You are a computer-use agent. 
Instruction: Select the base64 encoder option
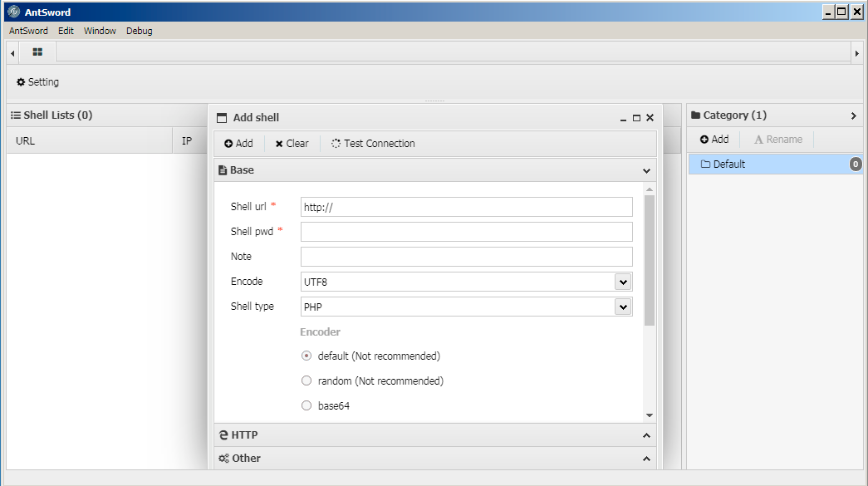coord(306,405)
